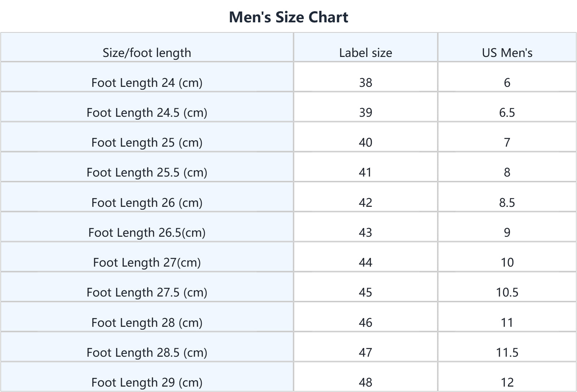Click the Foot Length 24 (cm) cell
Image resolution: width=577 pixels, height=392 pixels.
147,83
